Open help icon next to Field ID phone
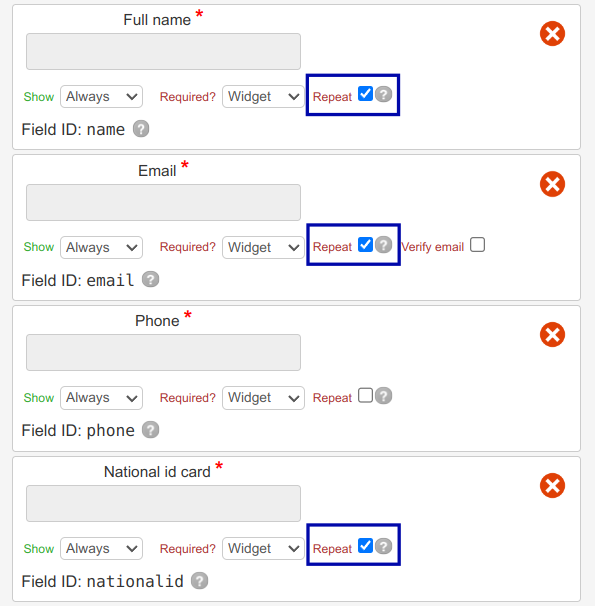Viewport: 595px width, 606px height. (150, 430)
